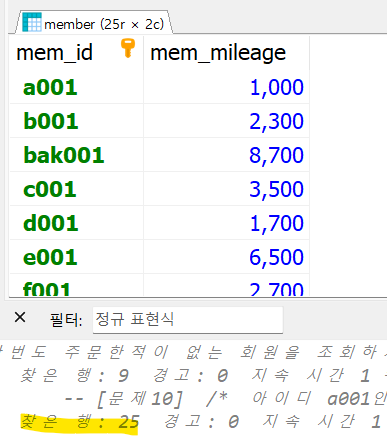Viewport: 387px width, 437px height.
Task: Click the primary key icon in mem_id header
Action: [x=128, y=49]
